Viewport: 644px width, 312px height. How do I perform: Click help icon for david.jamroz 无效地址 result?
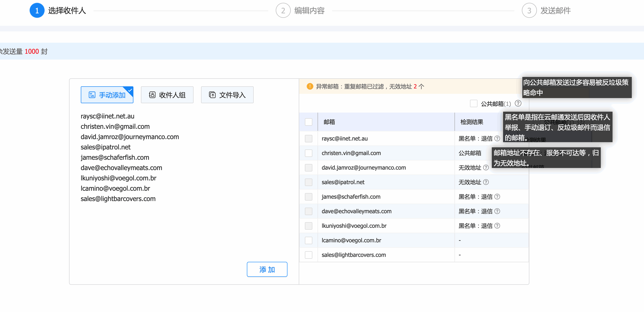point(486,168)
